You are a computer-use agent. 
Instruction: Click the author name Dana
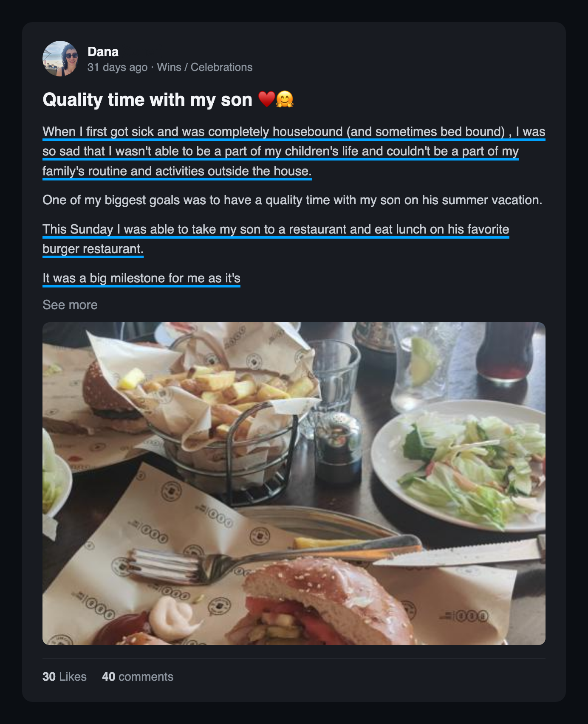pos(103,52)
